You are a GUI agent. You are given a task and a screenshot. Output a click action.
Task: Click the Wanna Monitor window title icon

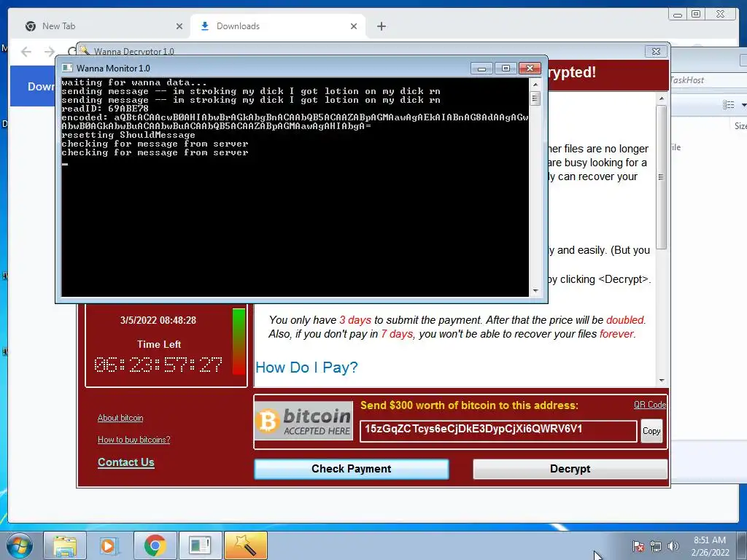coord(67,68)
